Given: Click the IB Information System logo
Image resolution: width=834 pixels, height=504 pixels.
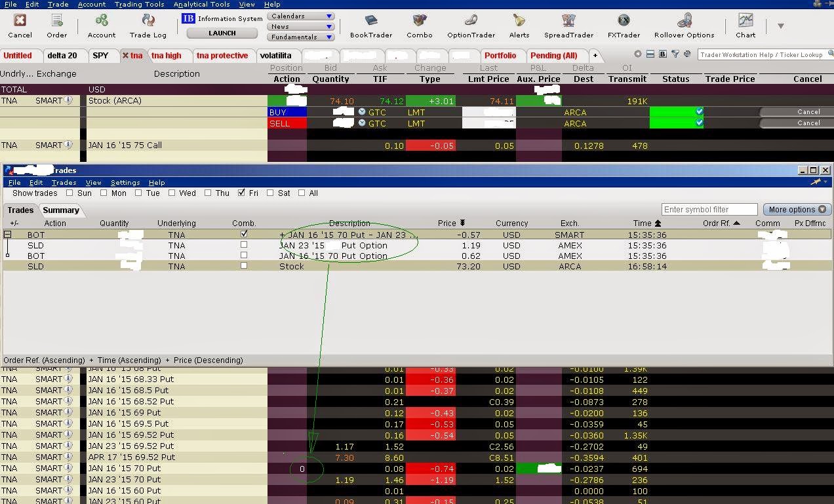Looking at the screenshot, I should (188, 18).
